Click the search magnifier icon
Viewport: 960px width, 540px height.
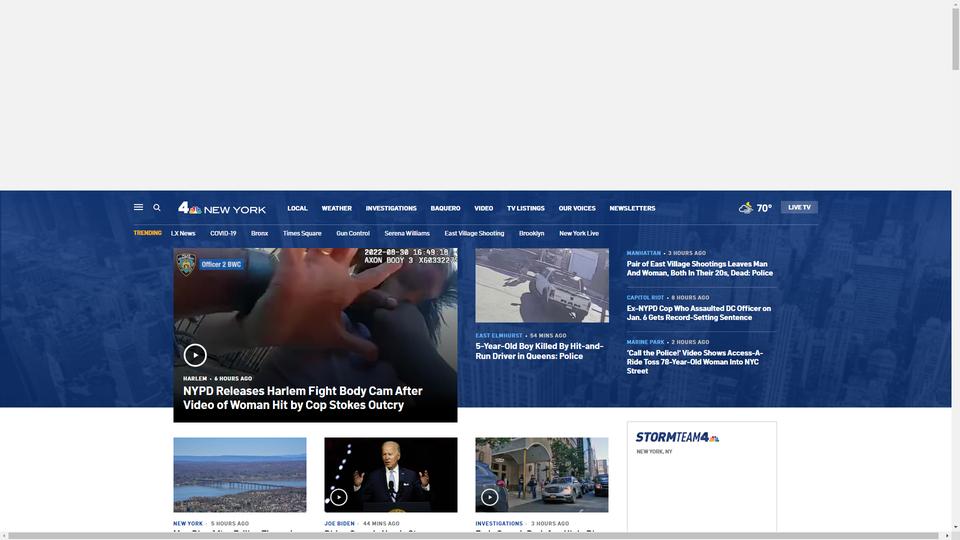157,208
